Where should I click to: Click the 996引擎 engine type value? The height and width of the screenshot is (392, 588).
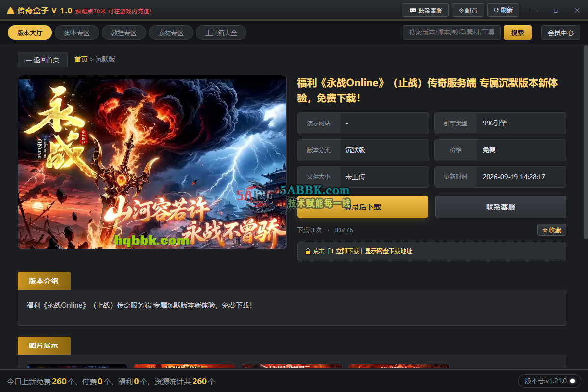click(494, 123)
